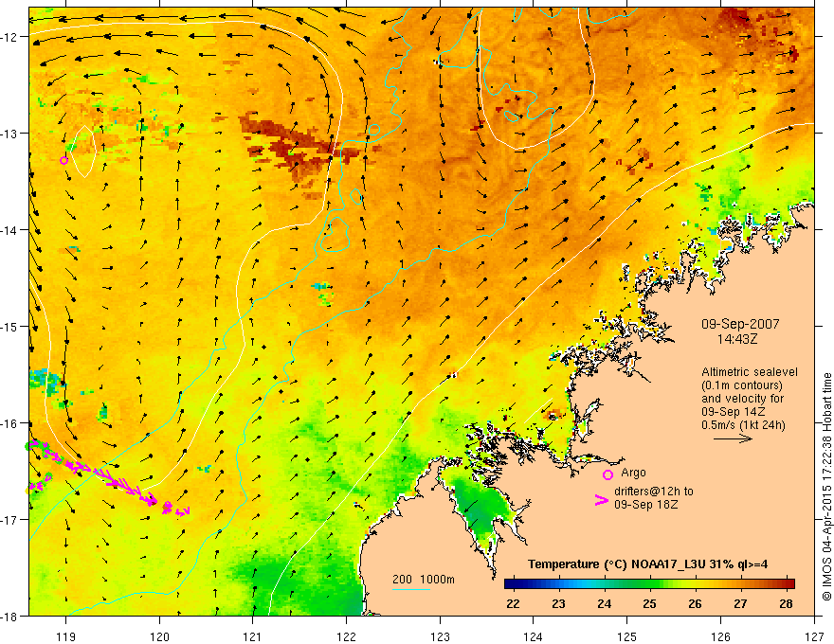Select the '14:43Z' time text
Viewport: 834px width, 644px height.
click(736, 338)
